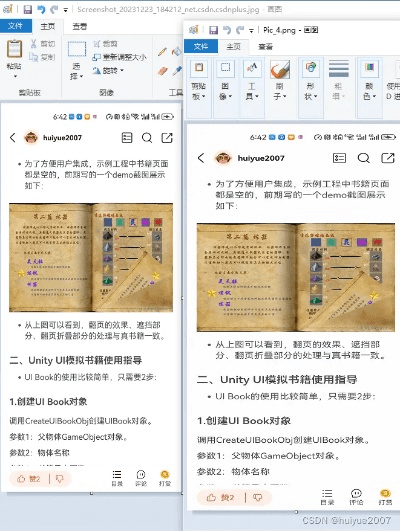Select the Color picker tool in left window
Screen dimensions: 400x531
[177, 71]
